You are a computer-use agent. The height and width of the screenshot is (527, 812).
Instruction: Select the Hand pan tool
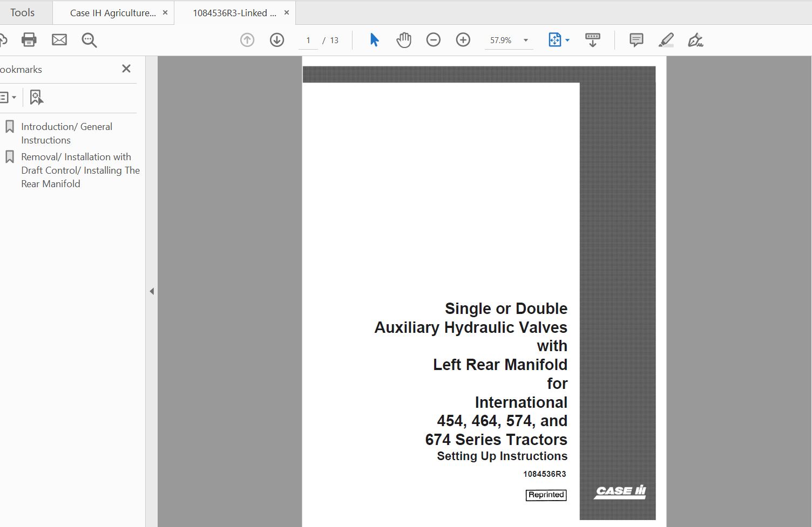tap(404, 40)
